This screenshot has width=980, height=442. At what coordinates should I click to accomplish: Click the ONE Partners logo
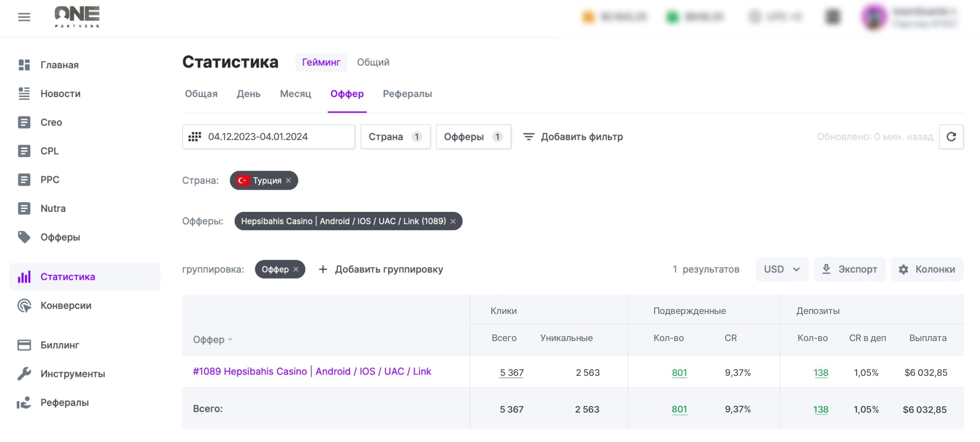77,17
